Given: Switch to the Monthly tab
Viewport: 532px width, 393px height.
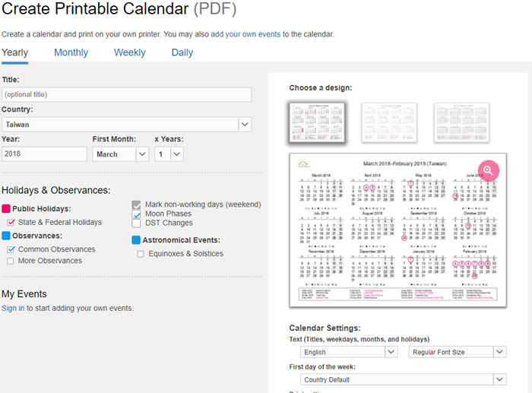Looking at the screenshot, I should click(x=71, y=52).
